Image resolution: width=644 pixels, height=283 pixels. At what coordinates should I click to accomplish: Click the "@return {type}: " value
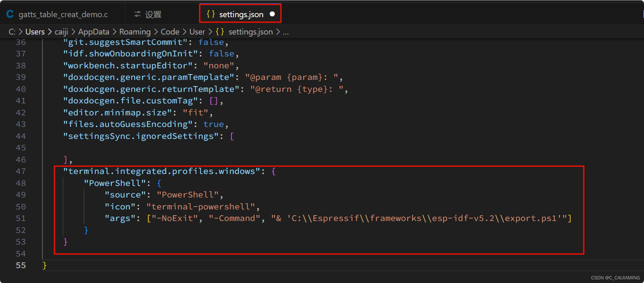[x=297, y=89]
